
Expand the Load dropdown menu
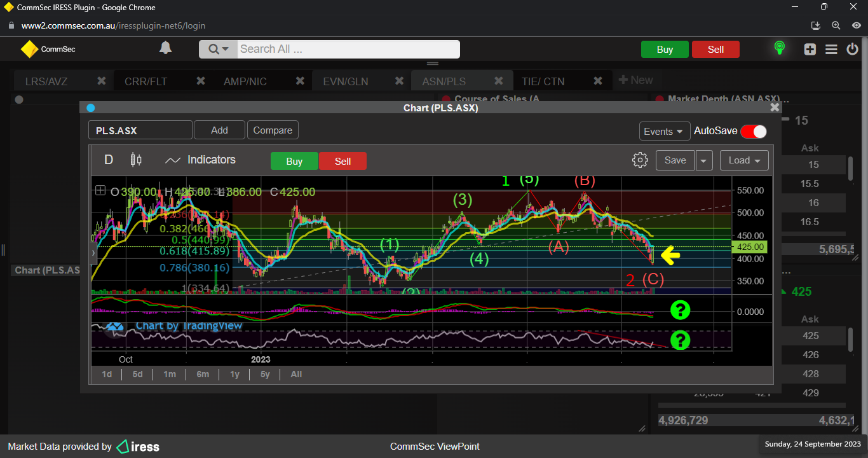pyautogui.click(x=744, y=160)
